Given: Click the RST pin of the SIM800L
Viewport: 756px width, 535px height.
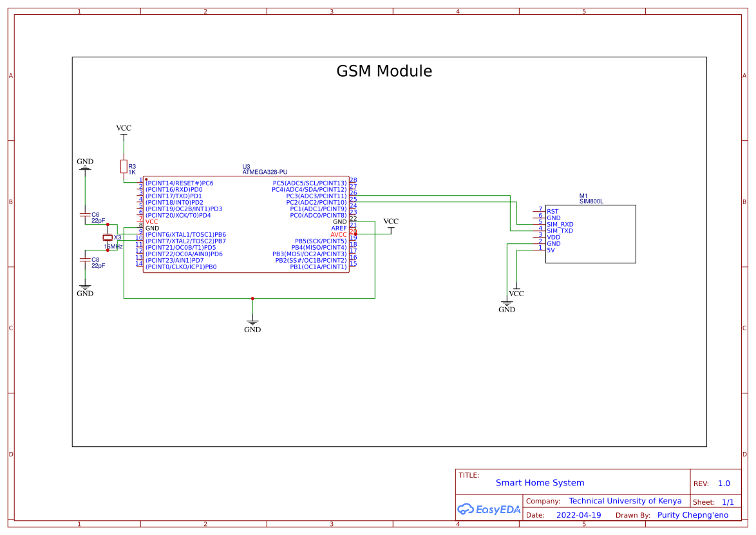Looking at the screenshot, I should point(552,211).
